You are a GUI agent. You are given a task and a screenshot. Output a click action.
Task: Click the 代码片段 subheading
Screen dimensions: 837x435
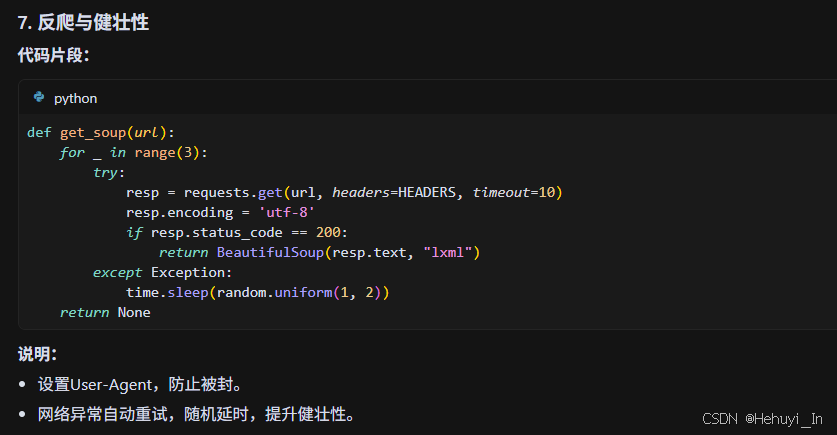point(53,55)
